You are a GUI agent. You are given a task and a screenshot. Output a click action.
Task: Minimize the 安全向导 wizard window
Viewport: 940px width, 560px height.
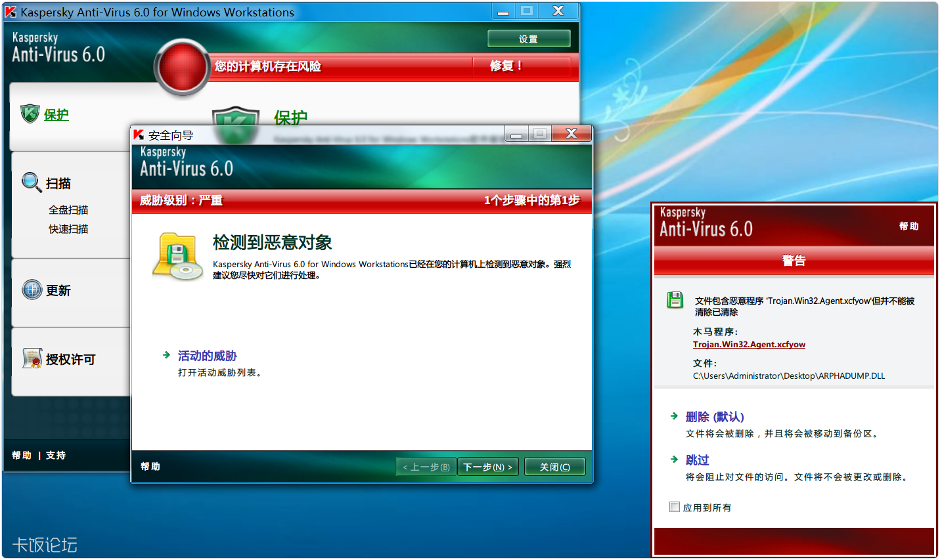tap(517, 134)
